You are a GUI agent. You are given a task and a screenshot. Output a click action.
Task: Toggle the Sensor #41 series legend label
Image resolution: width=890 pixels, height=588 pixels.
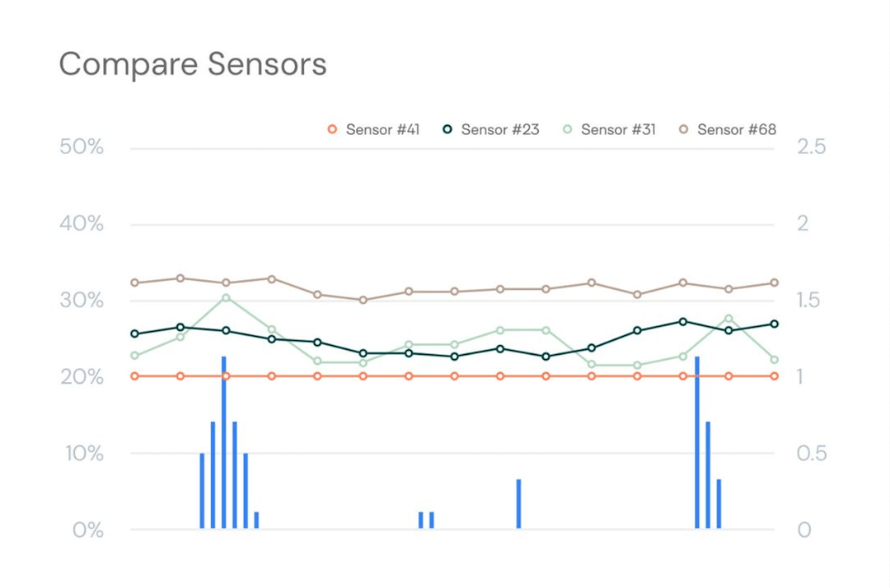pos(382,129)
